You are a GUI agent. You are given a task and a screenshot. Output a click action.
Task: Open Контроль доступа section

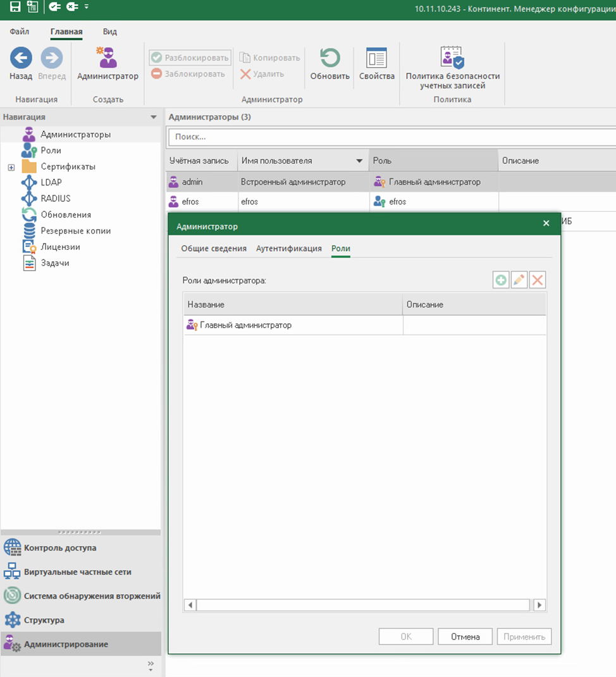(81, 547)
